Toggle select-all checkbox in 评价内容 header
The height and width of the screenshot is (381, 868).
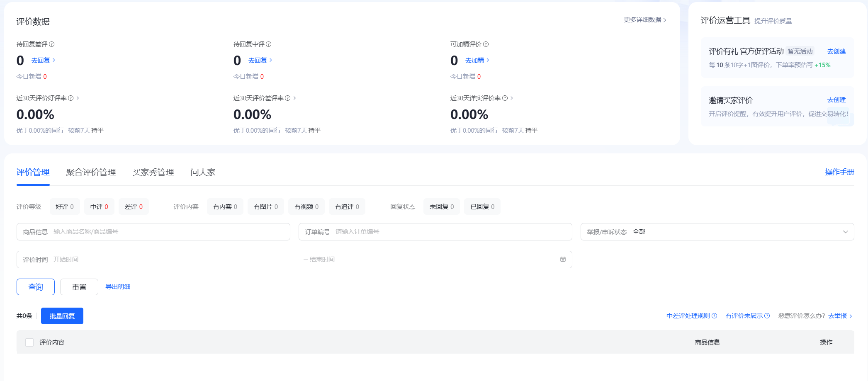tap(29, 342)
